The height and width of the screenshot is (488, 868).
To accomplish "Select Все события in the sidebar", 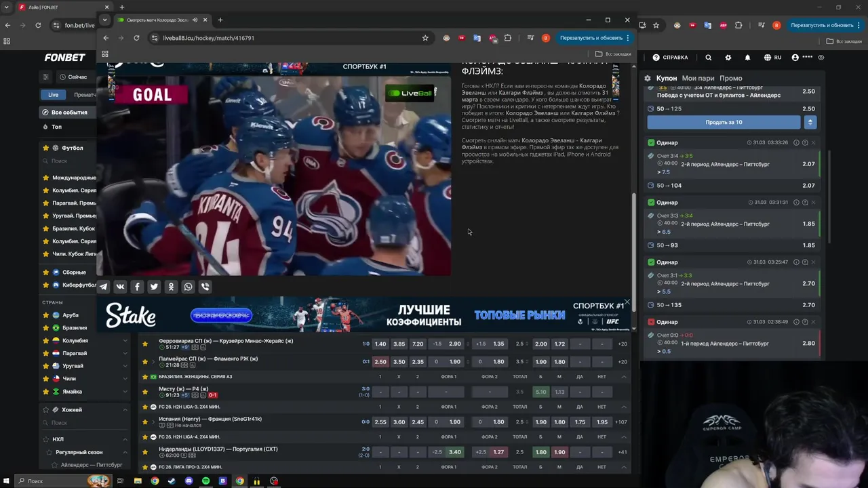I will coord(68,113).
